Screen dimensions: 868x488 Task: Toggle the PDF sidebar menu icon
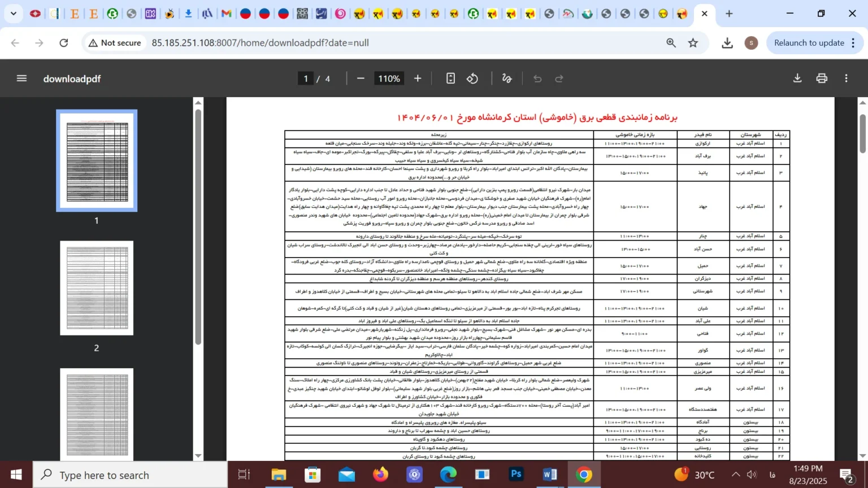tap(21, 79)
